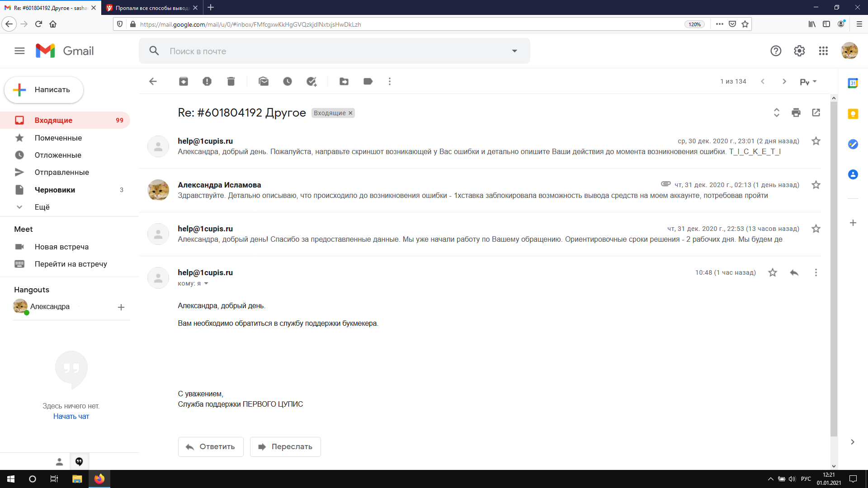
Task: Click the Начать чат link
Action: click(71, 416)
